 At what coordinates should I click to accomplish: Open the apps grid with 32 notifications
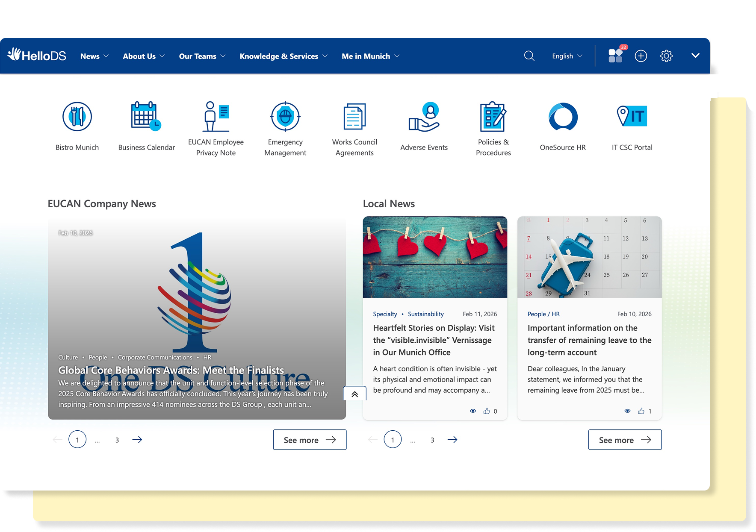coord(616,56)
